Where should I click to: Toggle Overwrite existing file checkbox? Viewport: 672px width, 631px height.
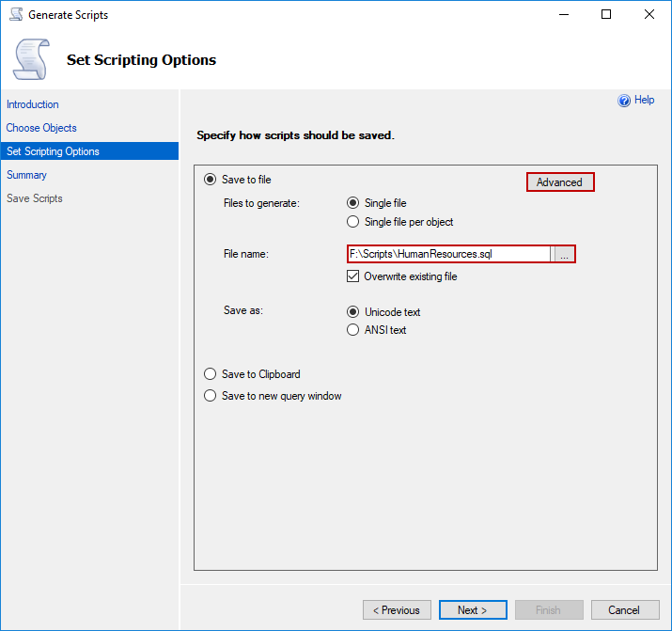[x=353, y=276]
